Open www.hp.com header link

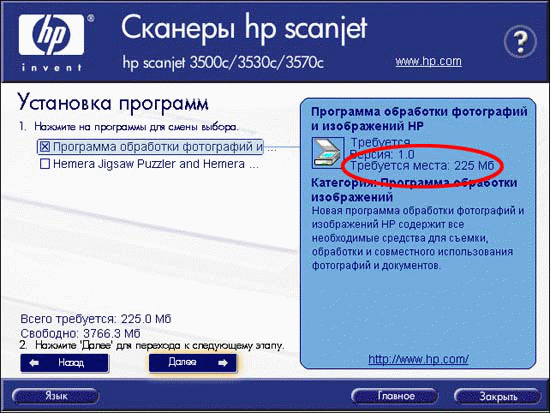(x=428, y=62)
